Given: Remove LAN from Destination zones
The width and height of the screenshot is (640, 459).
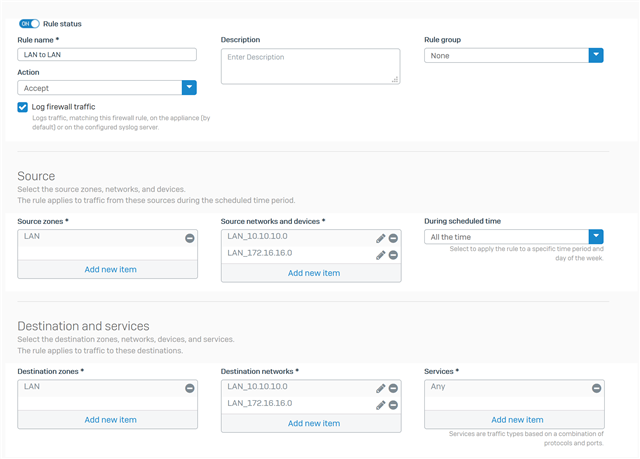Looking at the screenshot, I should coord(189,388).
